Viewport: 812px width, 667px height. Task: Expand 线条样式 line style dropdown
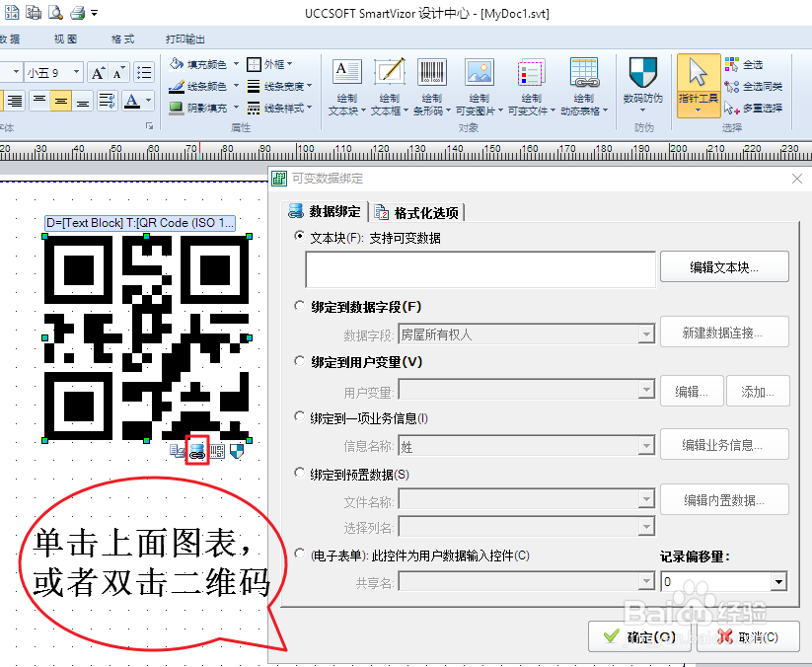tap(309, 108)
